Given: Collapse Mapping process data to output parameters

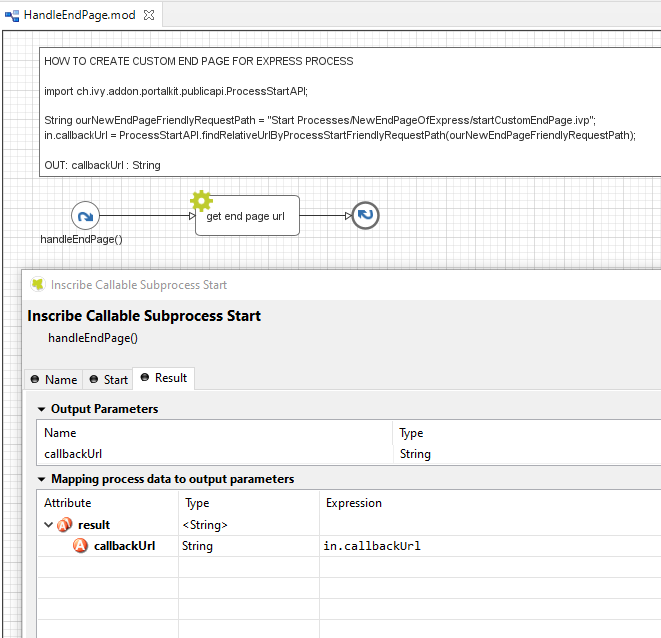Looking at the screenshot, I should (x=41, y=479).
